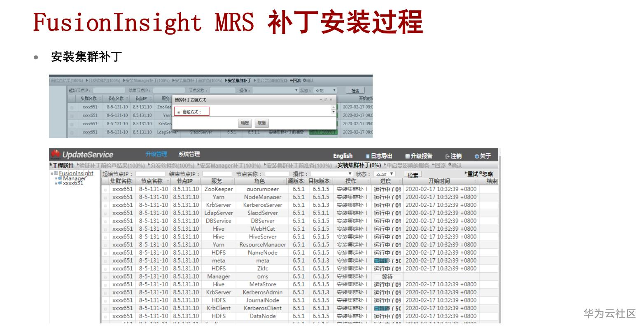Focus 节点名称 input in UpdateService

tap(277, 174)
